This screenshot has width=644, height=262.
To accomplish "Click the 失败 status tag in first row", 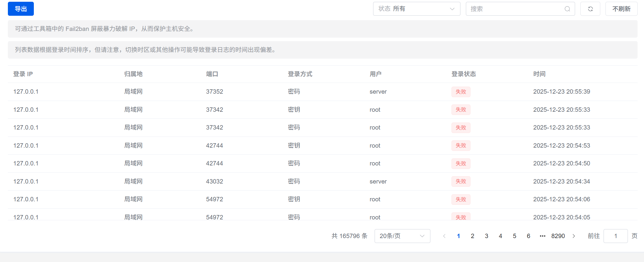I will (x=461, y=92).
